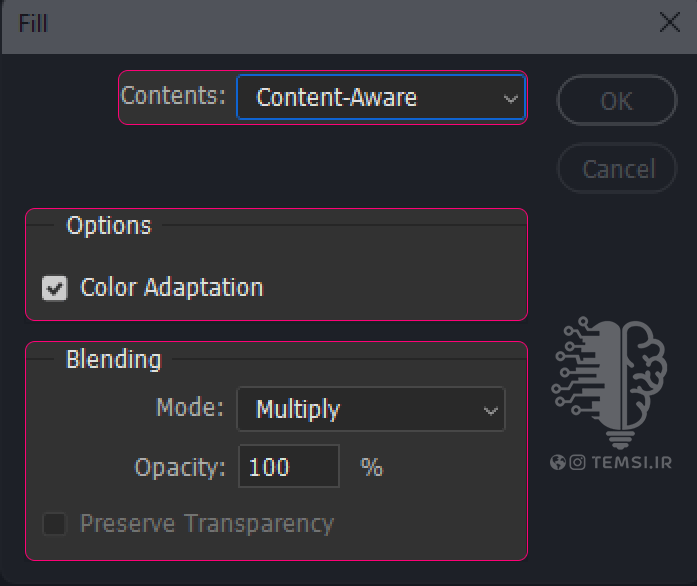Click the Instagram icon near TEMSI.IR
This screenshot has height=586, width=697.
coord(577,462)
